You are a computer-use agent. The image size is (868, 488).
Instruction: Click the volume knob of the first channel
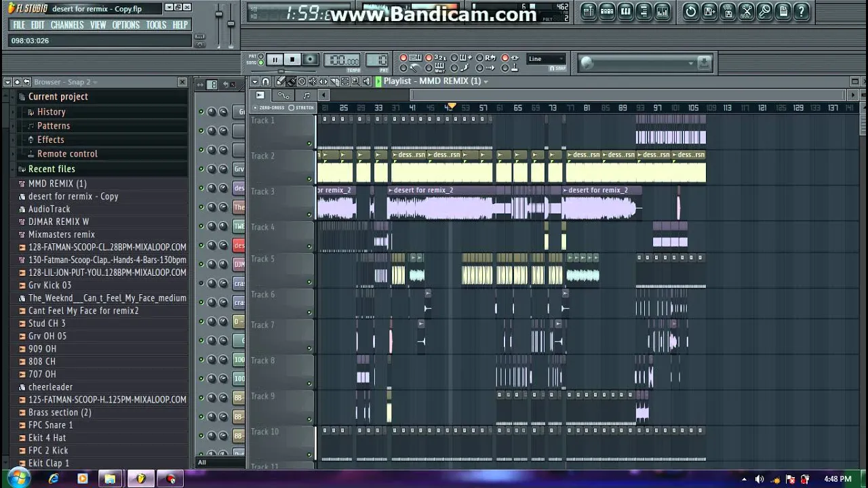click(223, 112)
